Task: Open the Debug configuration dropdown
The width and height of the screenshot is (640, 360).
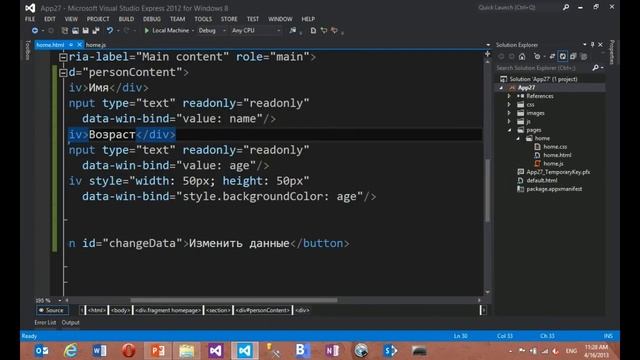Action: coord(224,31)
